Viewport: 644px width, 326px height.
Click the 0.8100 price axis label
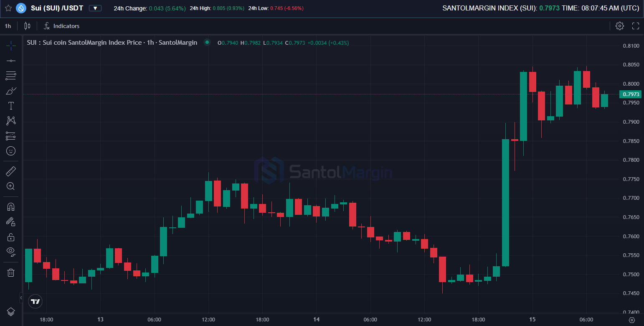click(x=631, y=46)
